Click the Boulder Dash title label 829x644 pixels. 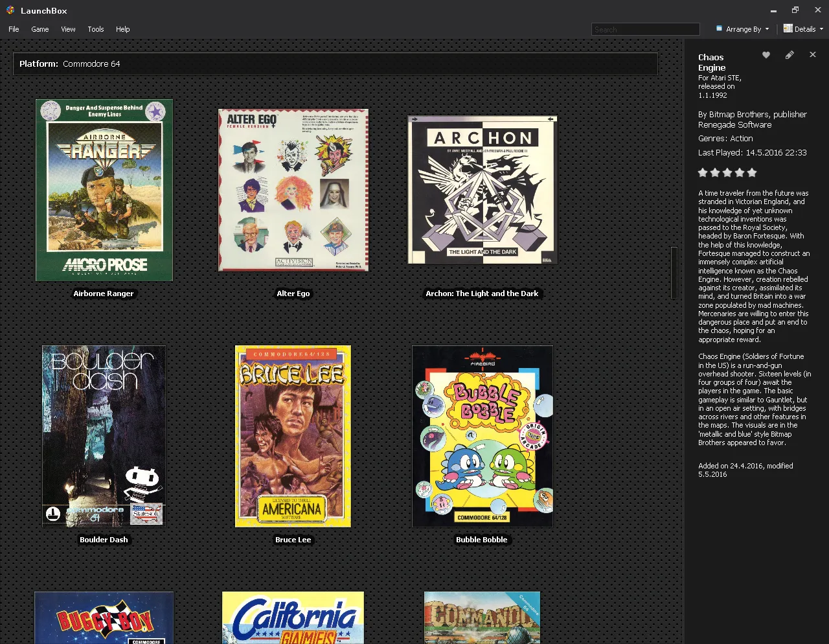coord(104,540)
